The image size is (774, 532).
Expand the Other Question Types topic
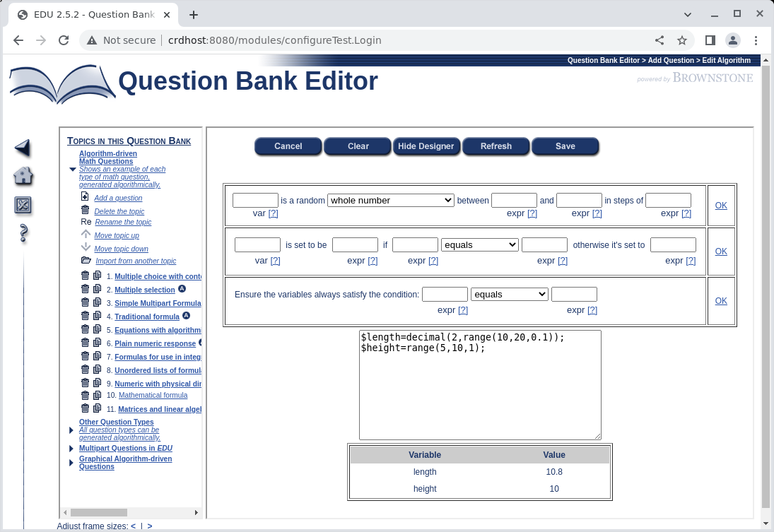pyautogui.click(x=71, y=430)
